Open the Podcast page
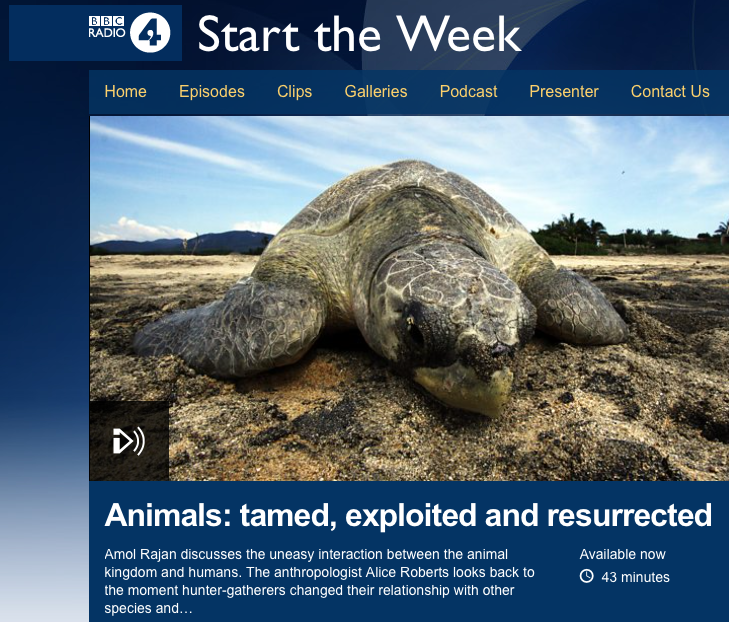729x622 pixels. pyautogui.click(x=468, y=92)
